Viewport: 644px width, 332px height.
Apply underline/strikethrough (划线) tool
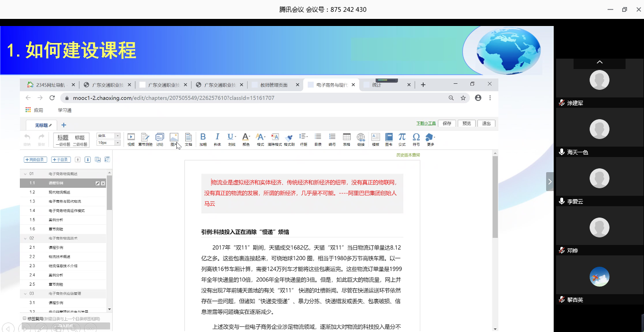(232, 140)
